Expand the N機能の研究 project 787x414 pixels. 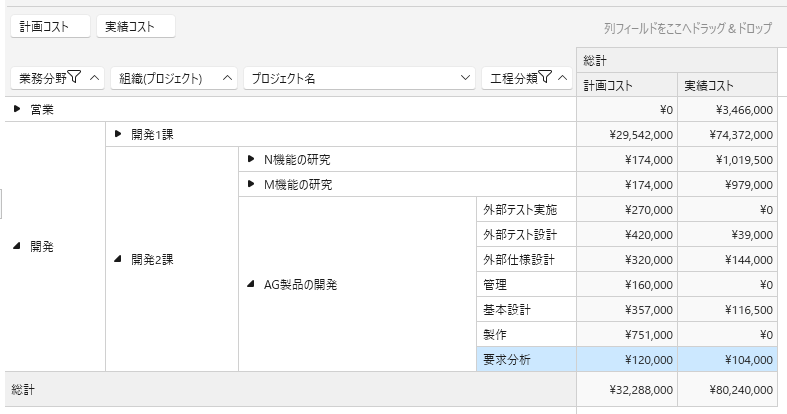coord(250,159)
